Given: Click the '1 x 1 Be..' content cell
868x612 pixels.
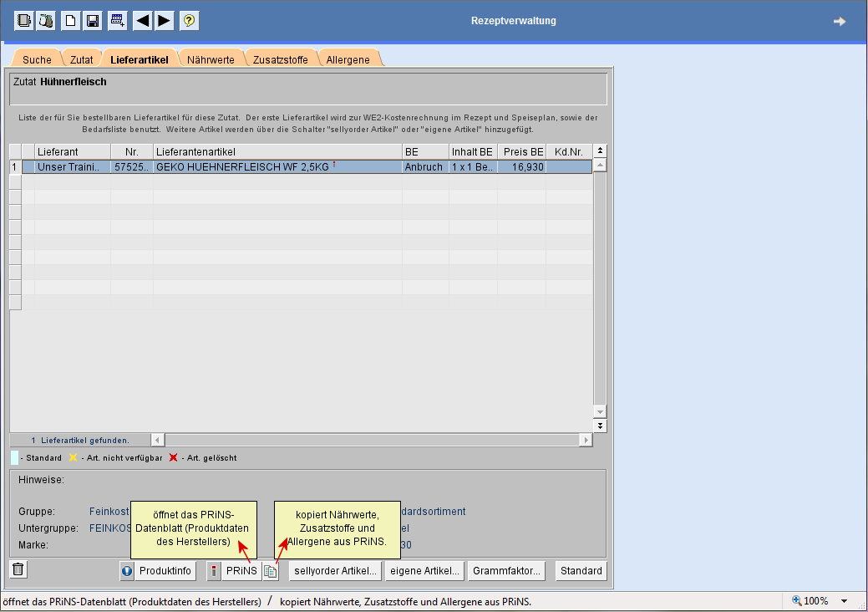Looking at the screenshot, I should tap(473, 166).
